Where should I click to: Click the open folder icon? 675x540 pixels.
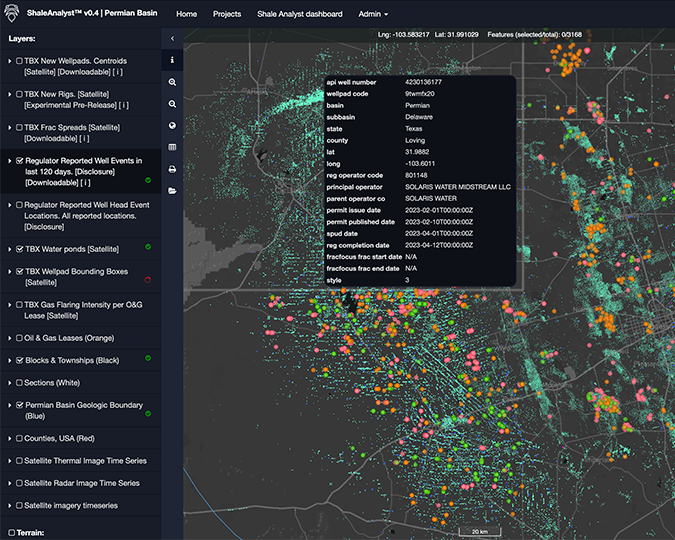click(172, 190)
